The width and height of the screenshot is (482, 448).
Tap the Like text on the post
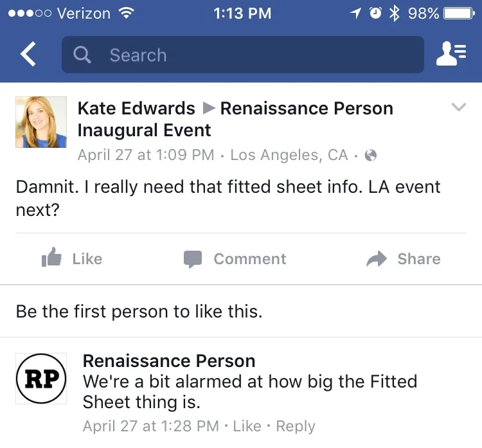click(87, 259)
